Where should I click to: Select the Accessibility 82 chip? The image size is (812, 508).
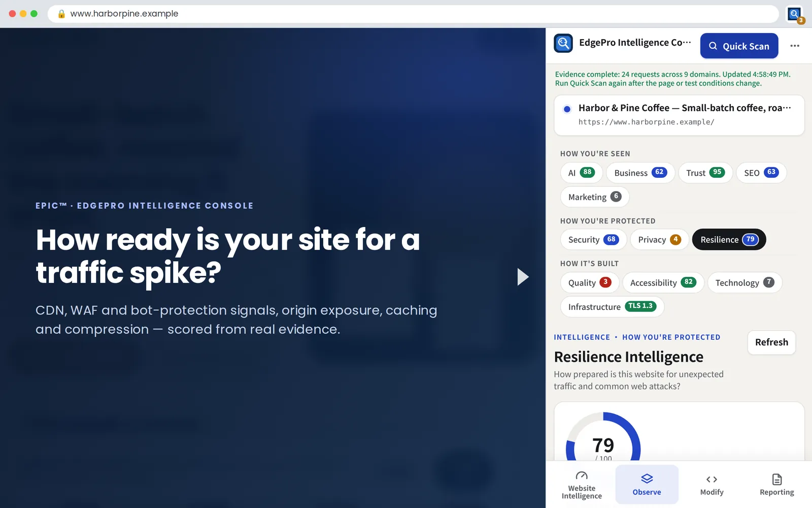pyautogui.click(x=663, y=282)
